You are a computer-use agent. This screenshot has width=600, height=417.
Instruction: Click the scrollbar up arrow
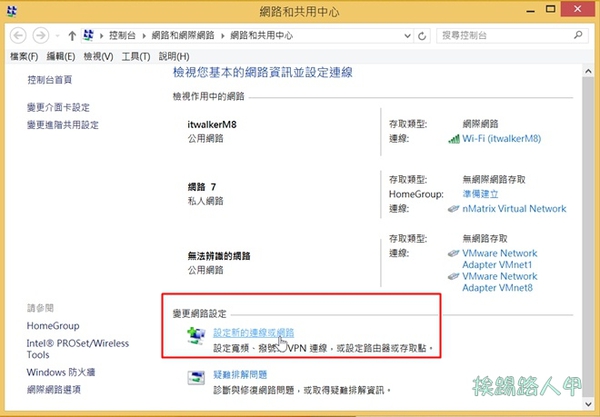coord(588,71)
